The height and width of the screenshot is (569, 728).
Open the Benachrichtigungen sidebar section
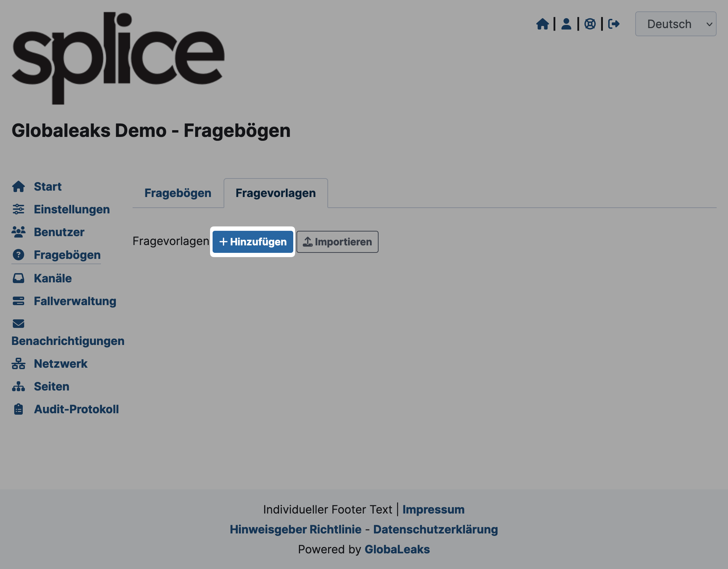tap(68, 341)
